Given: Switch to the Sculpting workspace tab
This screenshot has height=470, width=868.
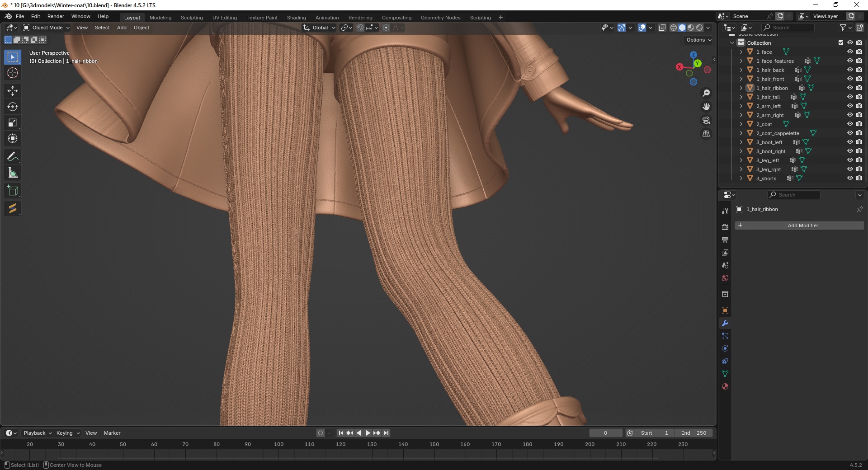Looking at the screenshot, I should 192,18.
